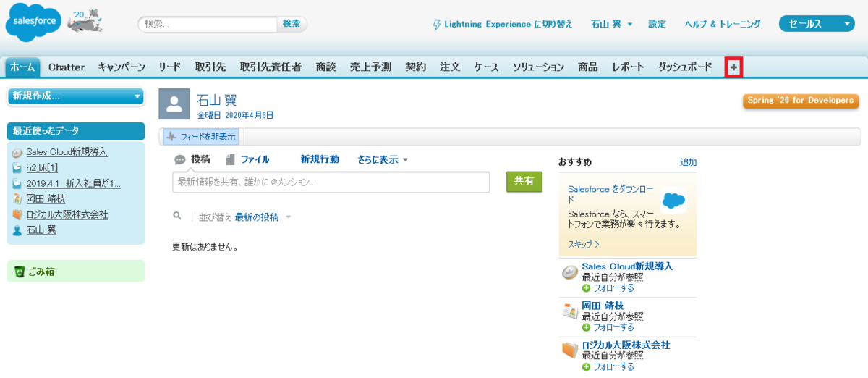Click the 石山 翼 user icon in sidebar

[17, 230]
